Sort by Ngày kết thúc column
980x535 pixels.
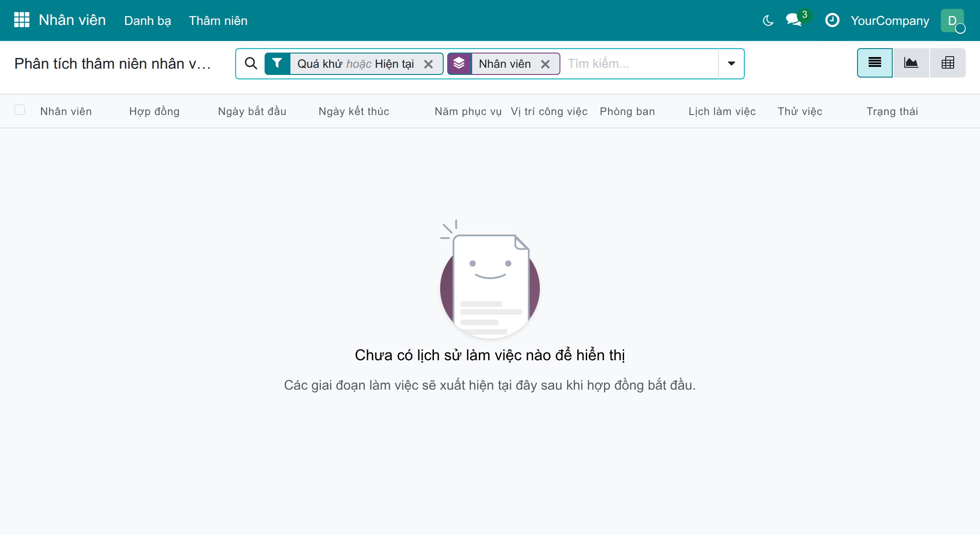point(354,111)
